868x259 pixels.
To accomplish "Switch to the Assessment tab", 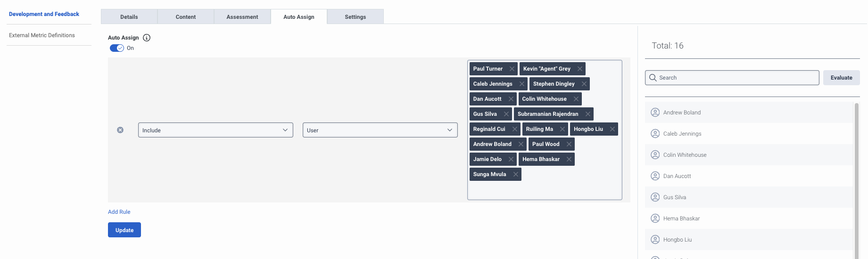I will [242, 17].
